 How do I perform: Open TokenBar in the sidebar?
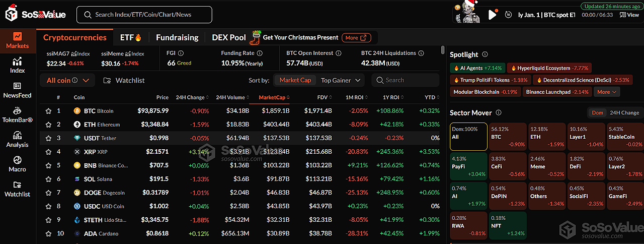(x=18, y=114)
